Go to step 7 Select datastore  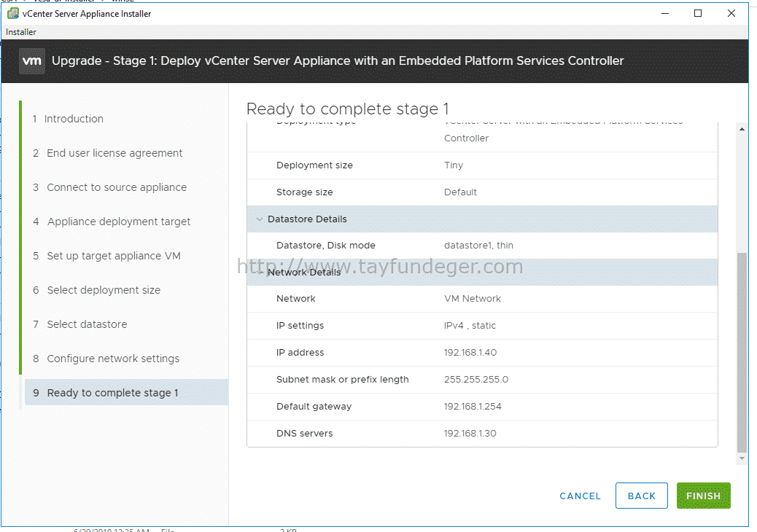(x=80, y=324)
